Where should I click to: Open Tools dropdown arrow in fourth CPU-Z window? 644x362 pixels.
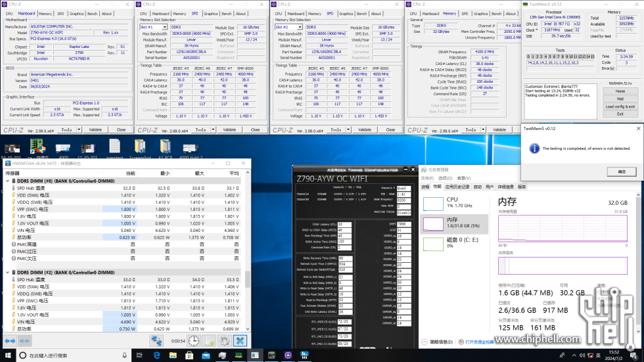(484, 129)
